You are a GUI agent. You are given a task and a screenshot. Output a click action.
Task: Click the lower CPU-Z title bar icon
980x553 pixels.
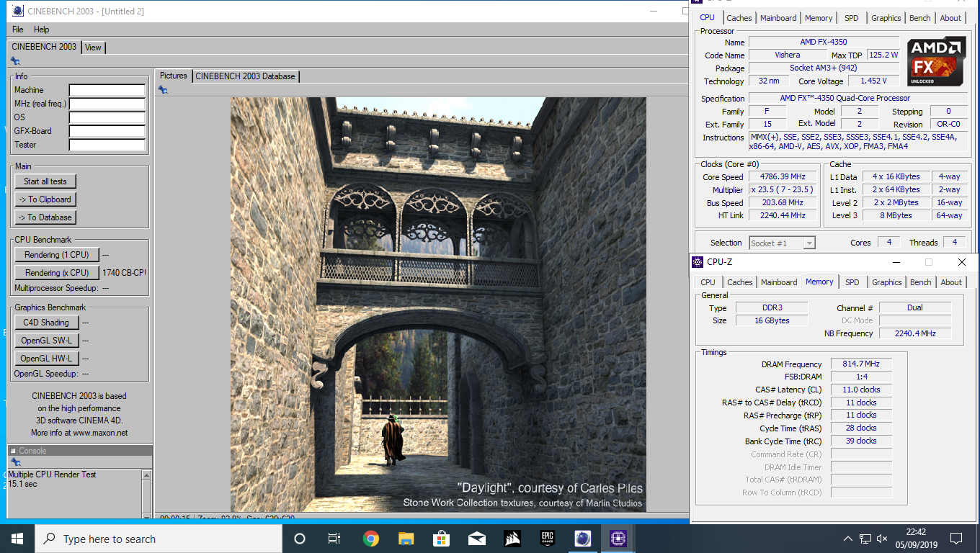[697, 262]
